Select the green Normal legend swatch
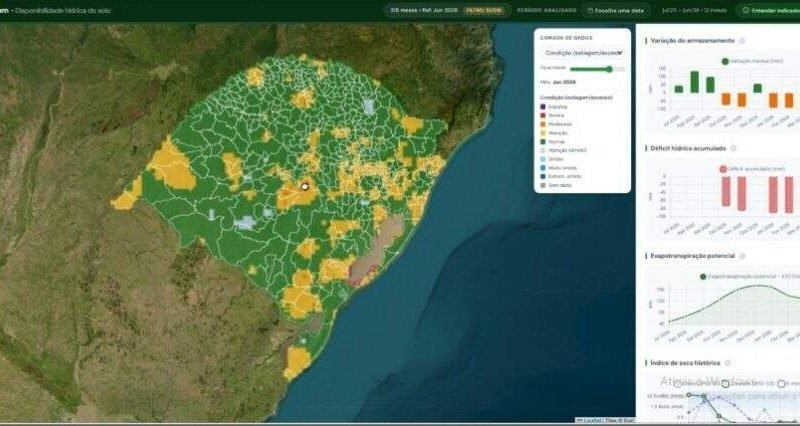800x426 pixels. (543, 142)
